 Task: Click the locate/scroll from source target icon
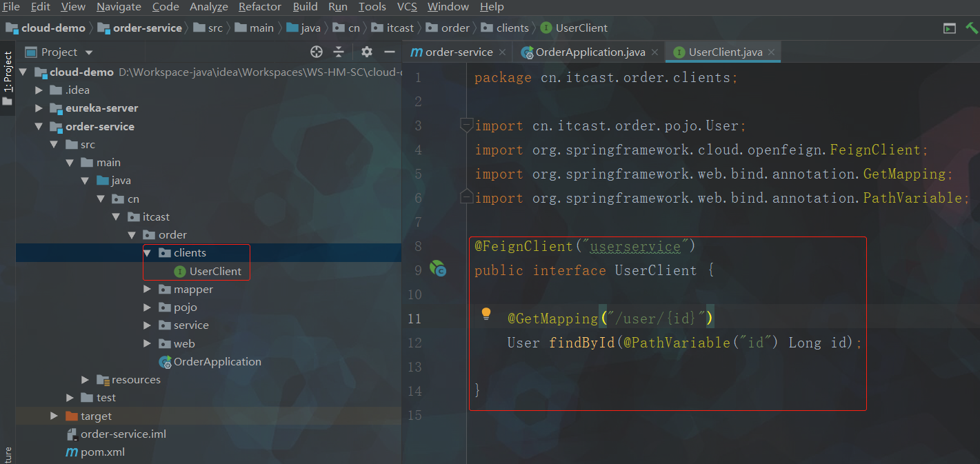317,52
